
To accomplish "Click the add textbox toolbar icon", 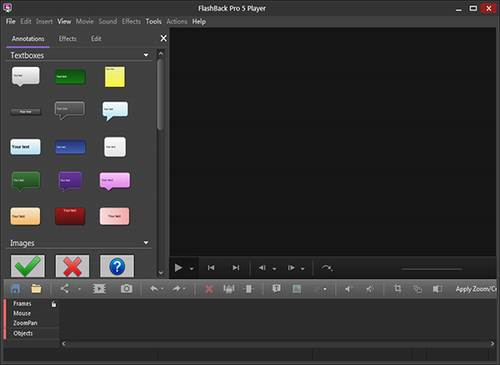I will point(276,289).
